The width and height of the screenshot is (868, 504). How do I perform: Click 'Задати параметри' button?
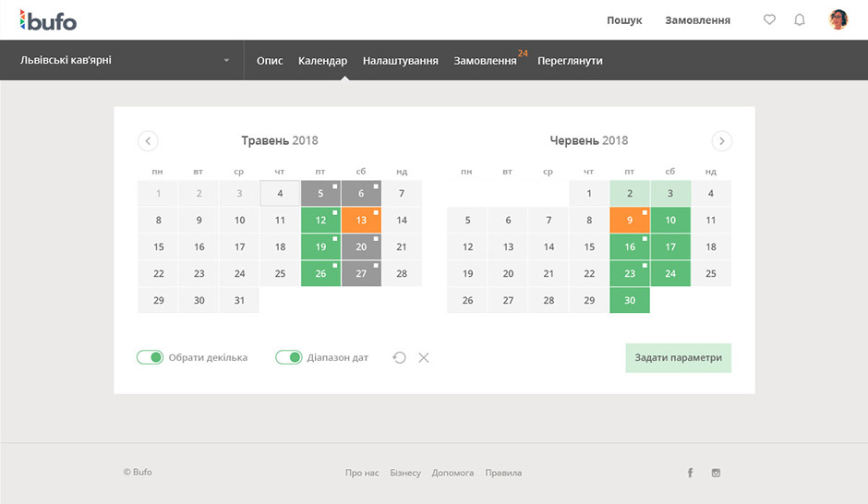click(678, 357)
